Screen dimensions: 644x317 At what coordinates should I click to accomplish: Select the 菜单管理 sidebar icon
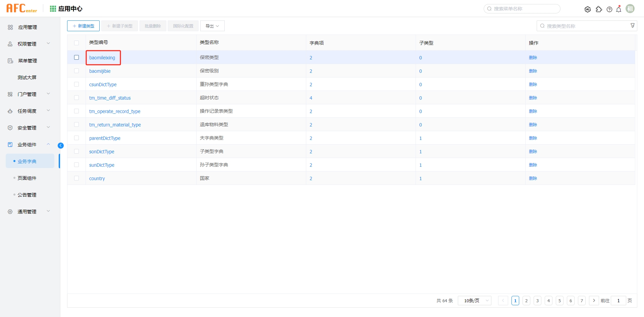pos(10,61)
